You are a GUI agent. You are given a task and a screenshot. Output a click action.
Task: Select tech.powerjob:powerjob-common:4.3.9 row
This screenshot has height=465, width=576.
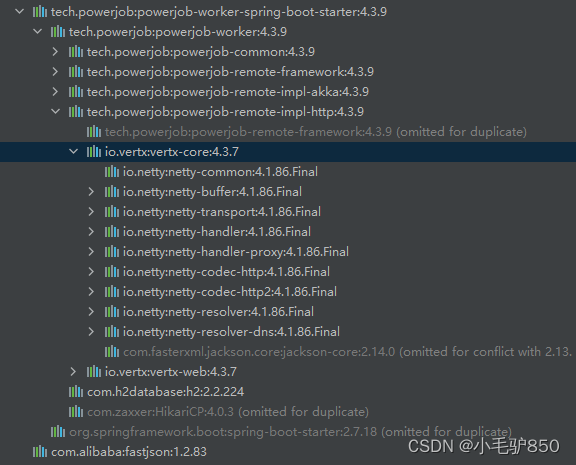[x=288, y=52]
